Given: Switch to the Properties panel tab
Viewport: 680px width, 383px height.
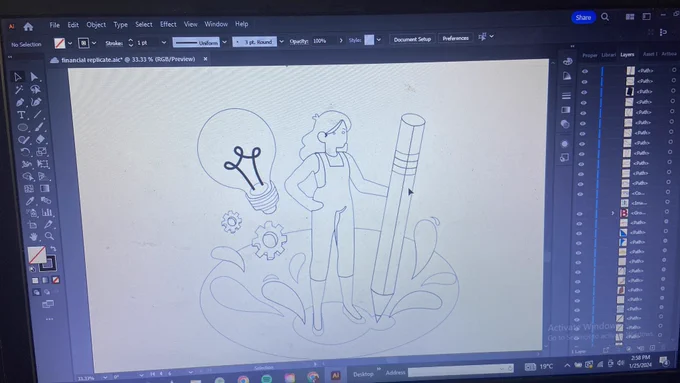Looking at the screenshot, I should pyautogui.click(x=590, y=55).
